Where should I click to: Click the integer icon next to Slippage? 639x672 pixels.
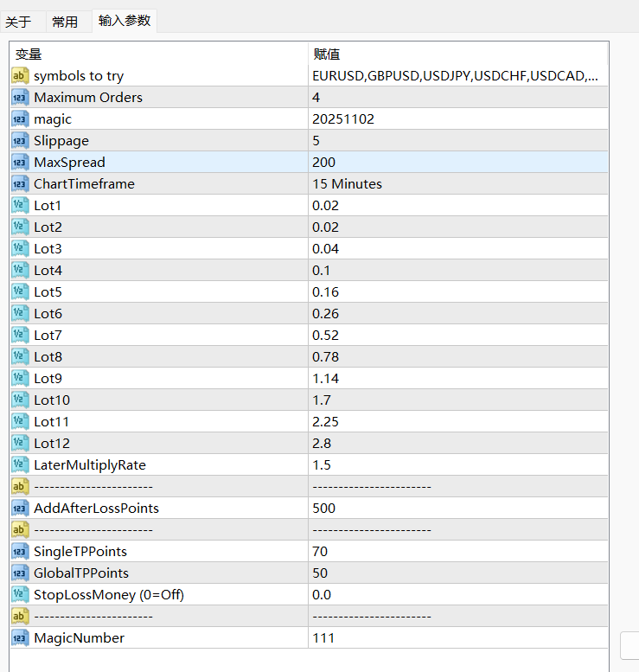[x=20, y=141]
